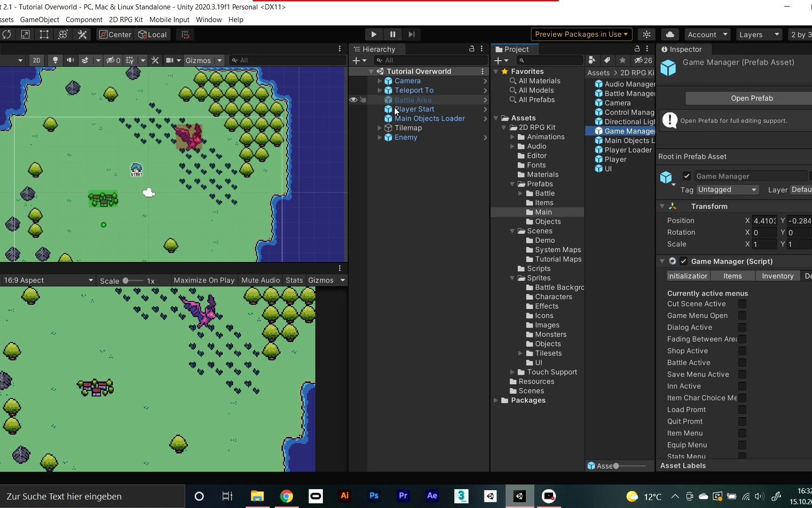Open the 16:9 Aspect dropdown in Game view
This screenshot has width=812, height=508.
pos(47,280)
